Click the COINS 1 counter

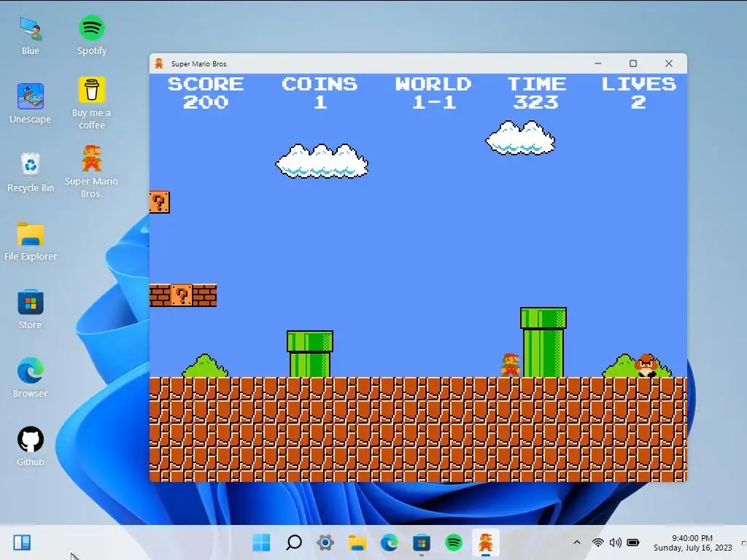coord(320,93)
